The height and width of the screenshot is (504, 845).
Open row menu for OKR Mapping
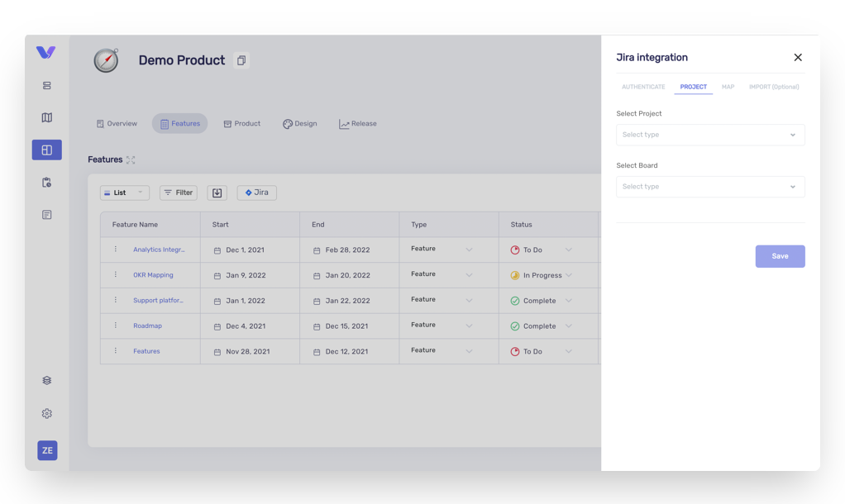(x=115, y=274)
